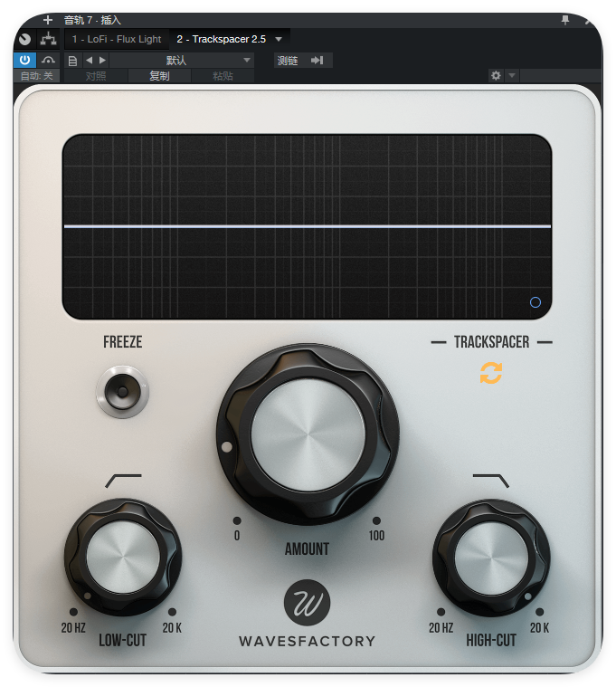Go to the next preset arrow
The height and width of the screenshot is (687, 616).
point(102,60)
